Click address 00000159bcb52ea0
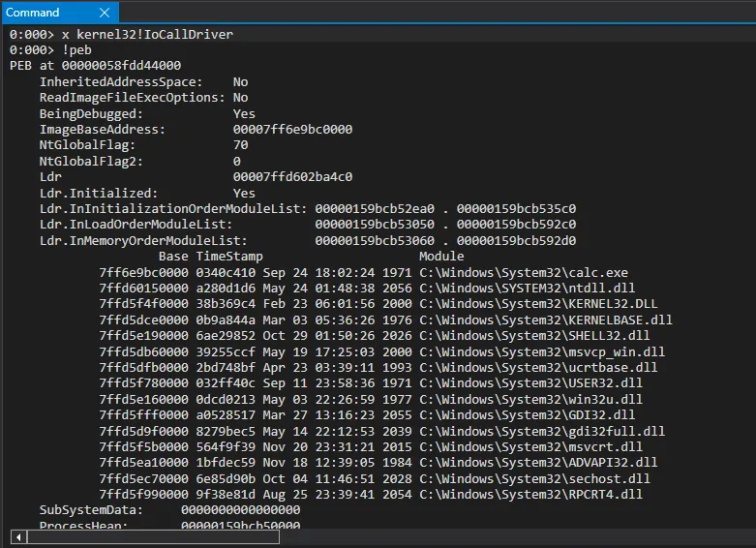The width and height of the screenshot is (756, 548). 375,209
